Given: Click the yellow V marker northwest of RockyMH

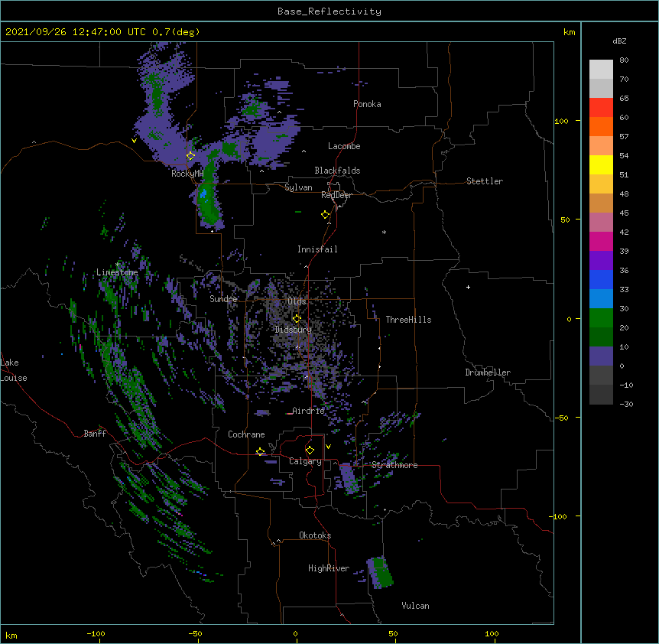Looking at the screenshot, I should click(x=134, y=141).
